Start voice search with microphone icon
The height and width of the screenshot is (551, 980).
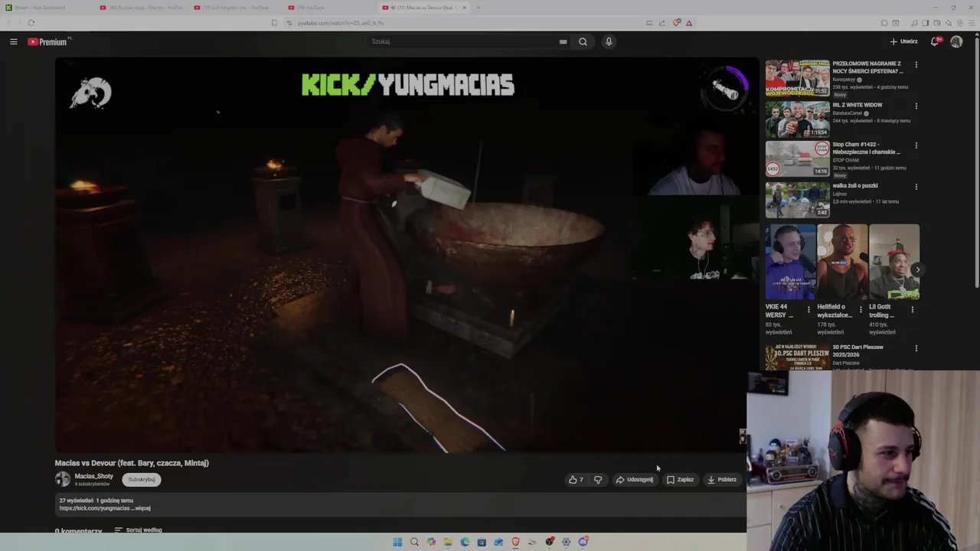point(609,41)
